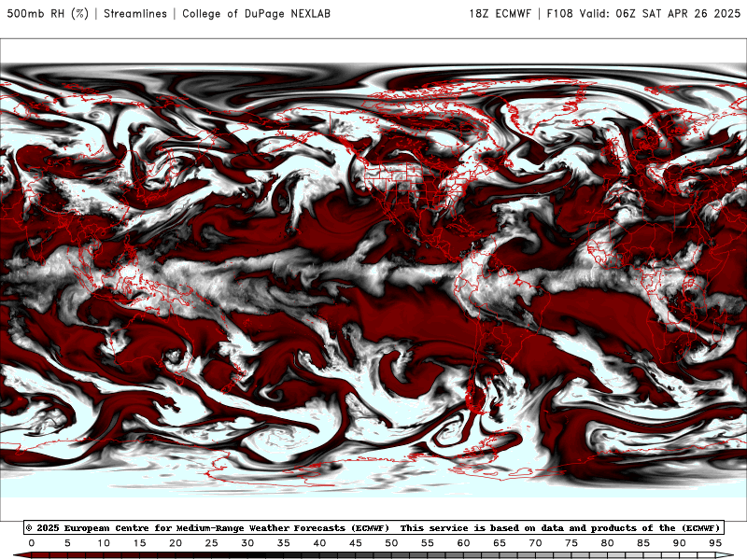The image size is (747, 560).
Task: Click the "15" label on the color scale
Action: point(139,543)
